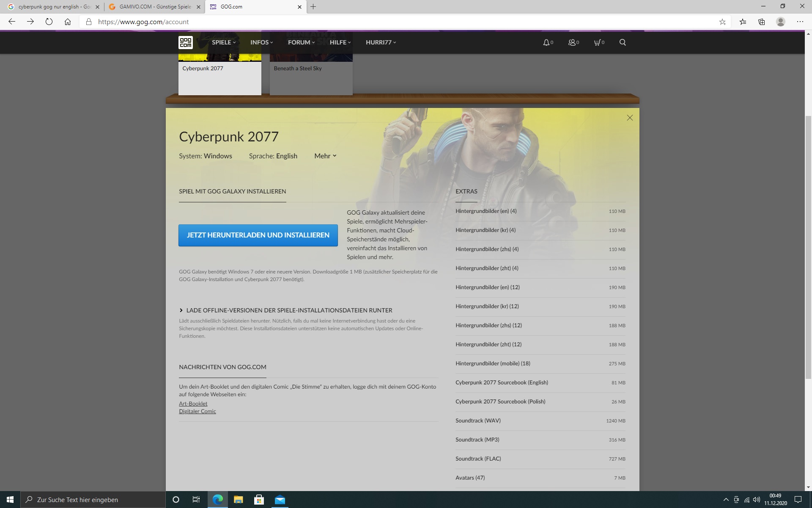Open the Windows Start menu
Screen dimensions: 812x508
(10, 500)
